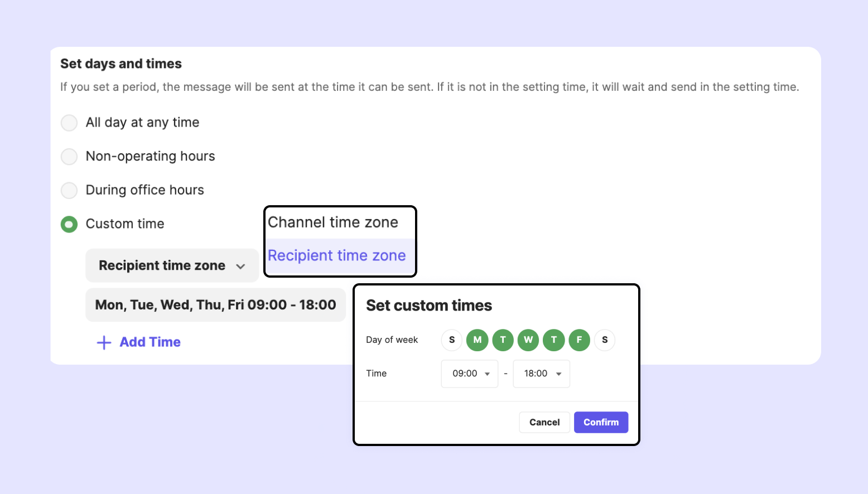This screenshot has width=868, height=494.
Task: Pick Recipient time zone menu option
Action: tap(337, 256)
